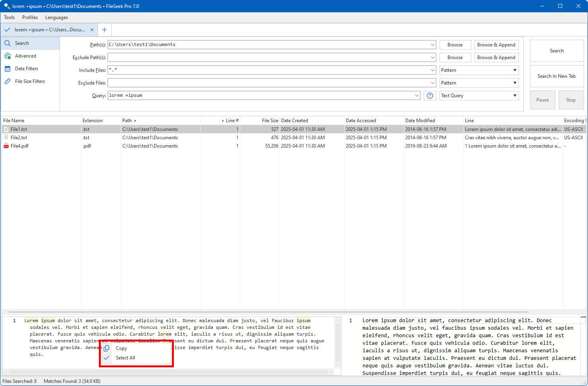Screen dimensions: 588x386
Task: Click horizontal scrollbar of results list
Action: click(269, 312)
